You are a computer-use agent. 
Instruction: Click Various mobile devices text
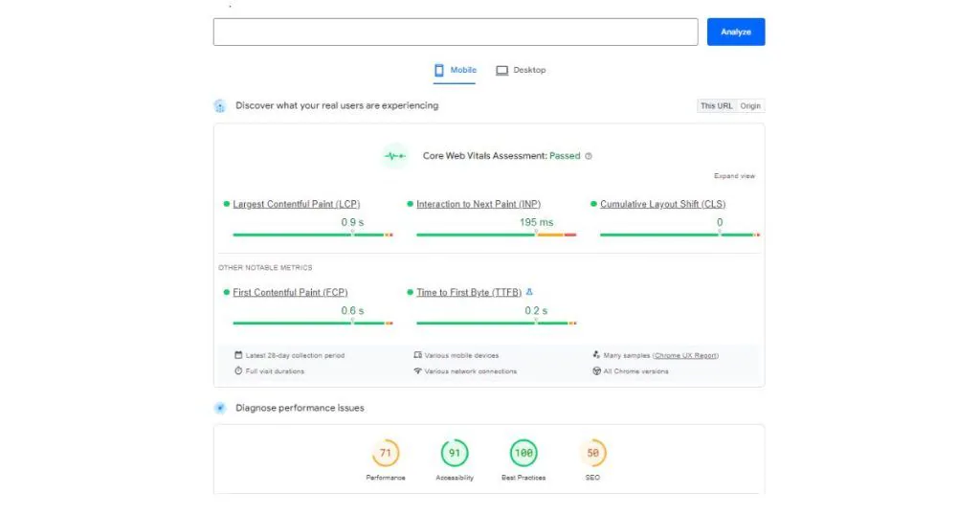(462, 356)
